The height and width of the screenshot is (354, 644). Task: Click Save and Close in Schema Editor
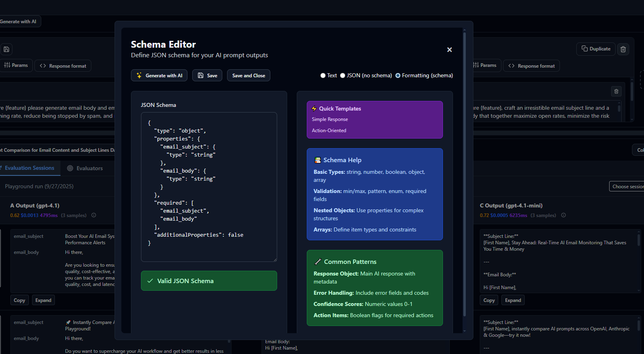tap(248, 76)
